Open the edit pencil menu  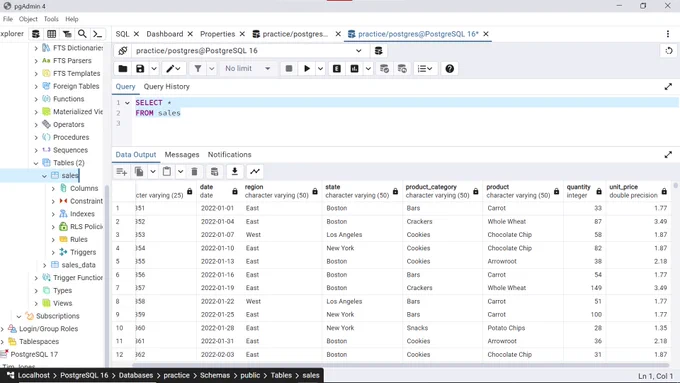point(174,69)
